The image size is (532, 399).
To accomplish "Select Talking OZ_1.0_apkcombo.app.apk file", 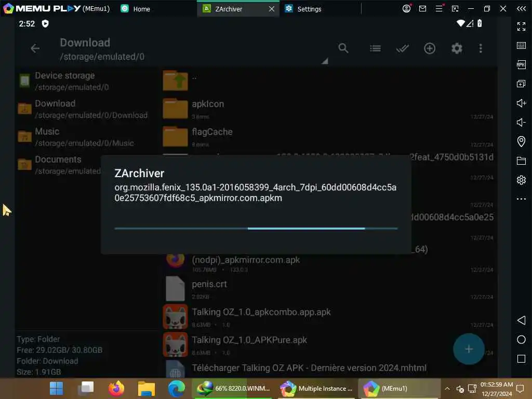I will (328, 316).
